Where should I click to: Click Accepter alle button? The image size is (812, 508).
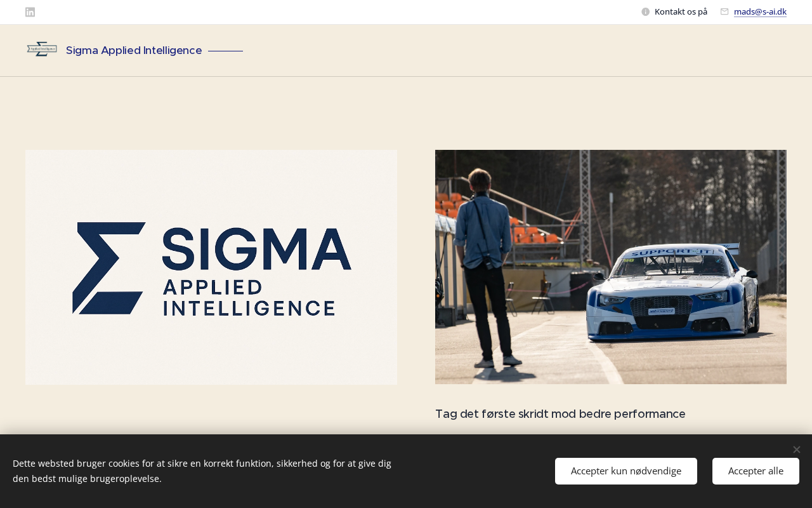(x=756, y=471)
